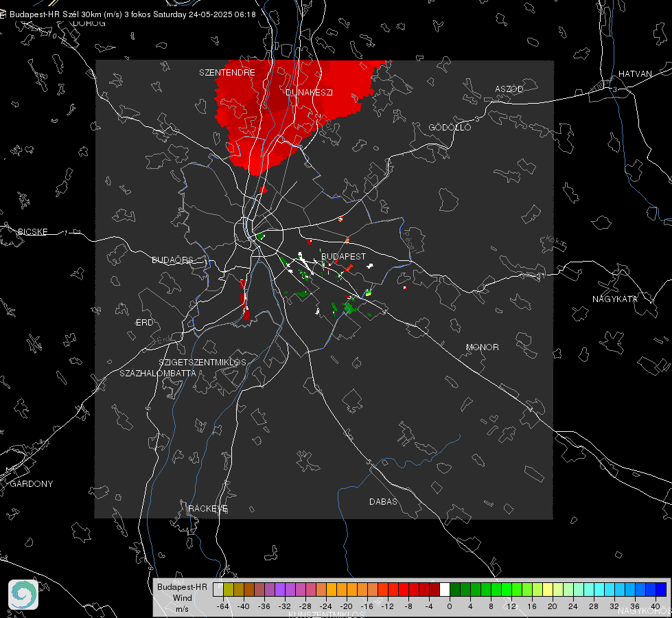The width and height of the screenshot is (672, 618).
Task: Click the 'Budapest-HR' text in the legend
Action: pos(182,587)
